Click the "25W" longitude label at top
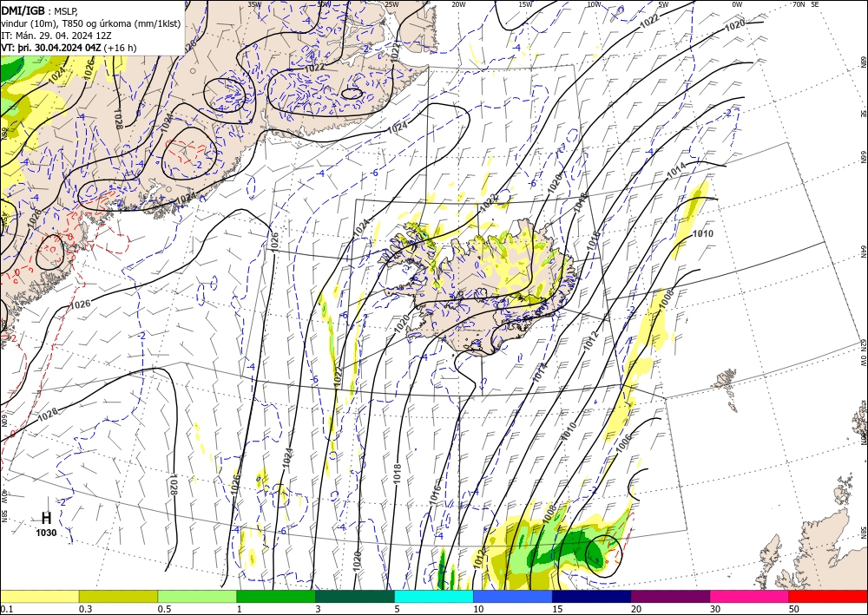The height and width of the screenshot is (615, 868). 391,4
